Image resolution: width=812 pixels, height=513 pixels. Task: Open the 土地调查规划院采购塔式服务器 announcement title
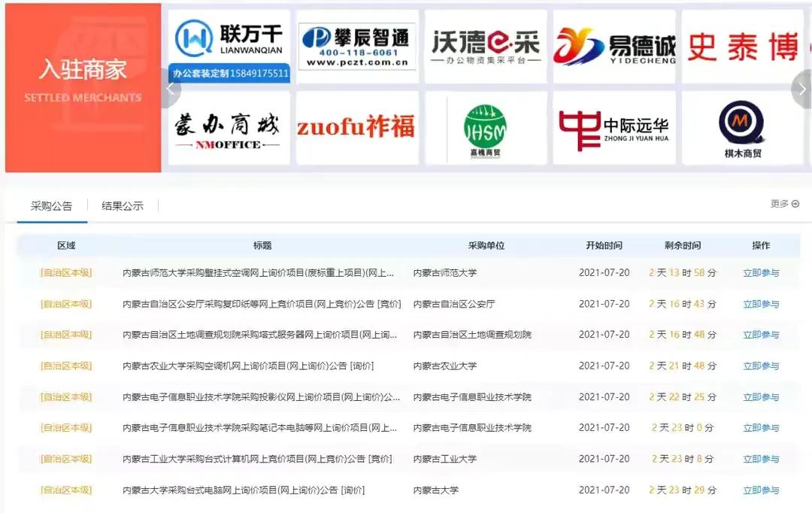point(259,335)
